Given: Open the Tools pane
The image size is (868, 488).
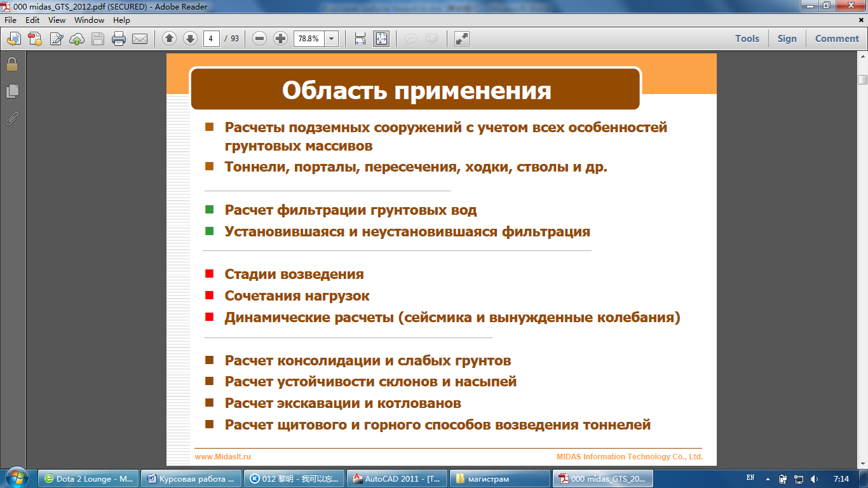Looking at the screenshot, I should click(x=747, y=38).
